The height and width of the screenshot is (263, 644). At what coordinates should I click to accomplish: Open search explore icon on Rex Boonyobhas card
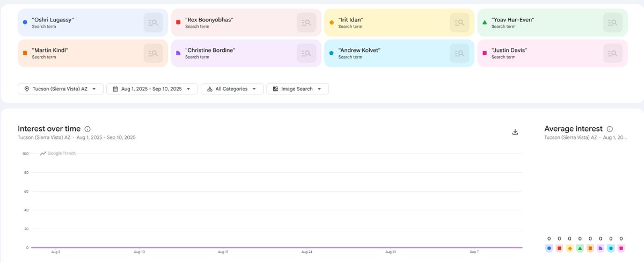tap(306, 23)
